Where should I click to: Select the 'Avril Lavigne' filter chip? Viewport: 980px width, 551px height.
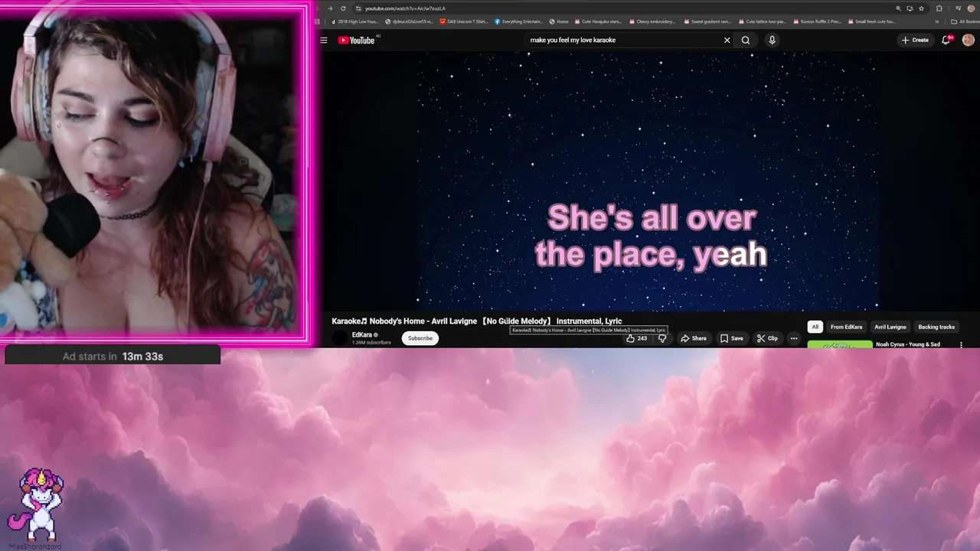890,327
